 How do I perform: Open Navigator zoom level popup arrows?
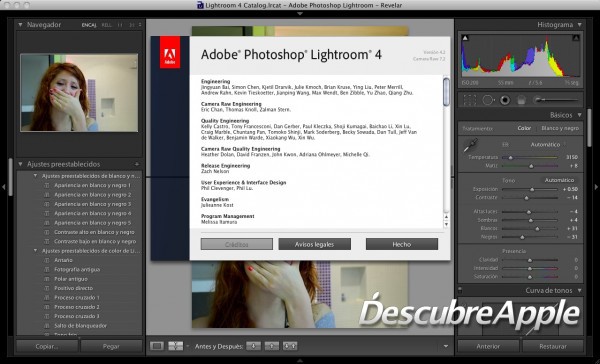140,25
